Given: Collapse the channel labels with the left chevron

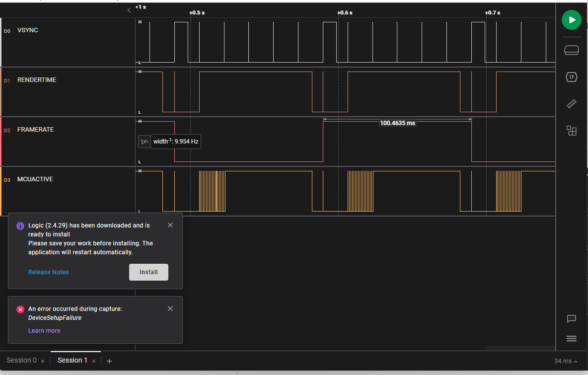Looking at the screenshot, I should (x=129, y=9).
